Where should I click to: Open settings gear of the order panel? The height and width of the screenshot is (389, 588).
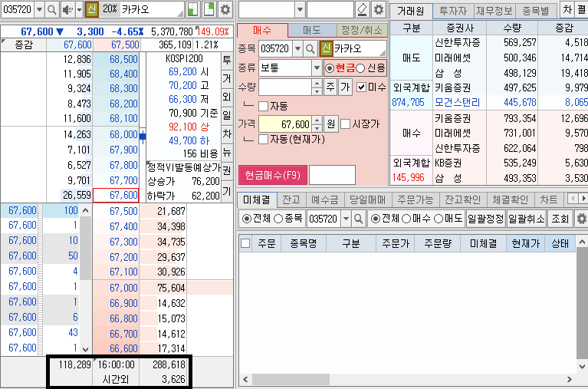tap(379, 10)
